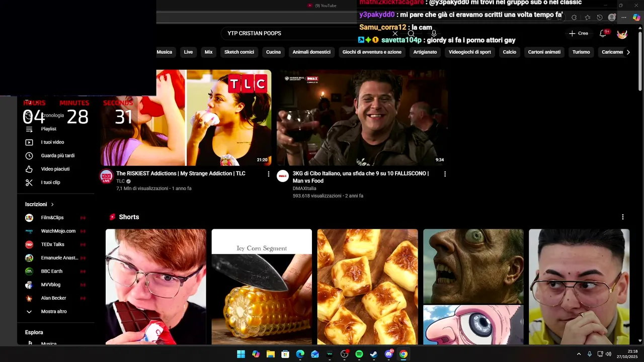Select the Animali domestici chip
The image size is (644, 362).
[x=311, y=52]
